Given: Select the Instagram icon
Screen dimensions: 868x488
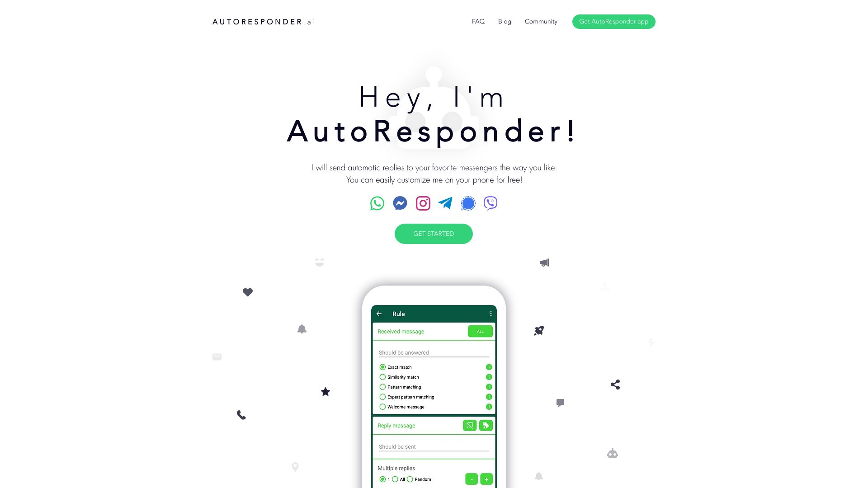Looking at the screenshot, I should tap(423, 203).
